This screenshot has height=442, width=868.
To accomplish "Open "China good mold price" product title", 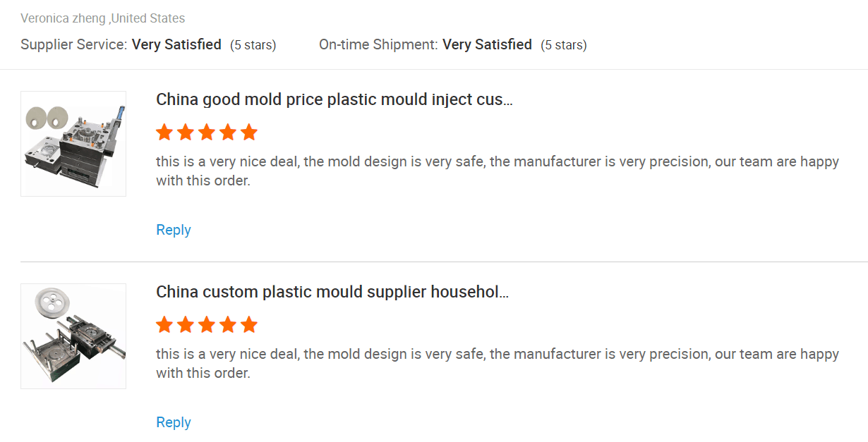I will (x=334, y=99).
